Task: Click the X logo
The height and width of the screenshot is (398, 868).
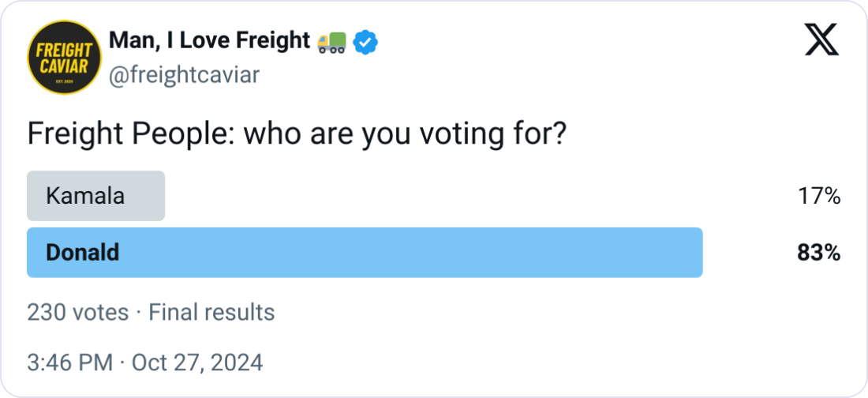Action: coord(821,39)
